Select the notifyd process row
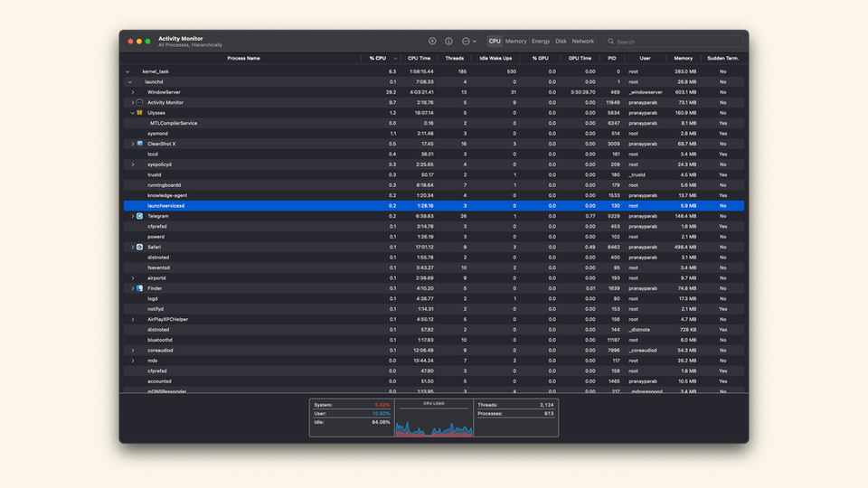 point(433,309)
